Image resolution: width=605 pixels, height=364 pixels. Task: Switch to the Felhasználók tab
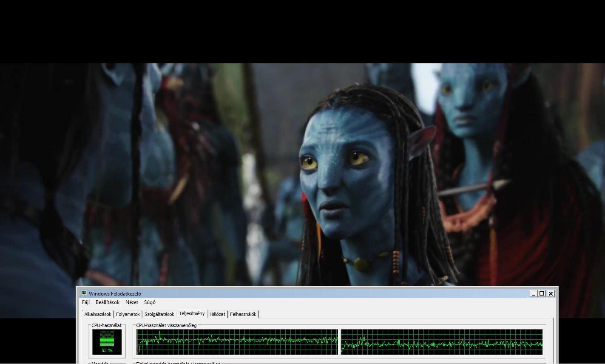(x=243, y=314)
